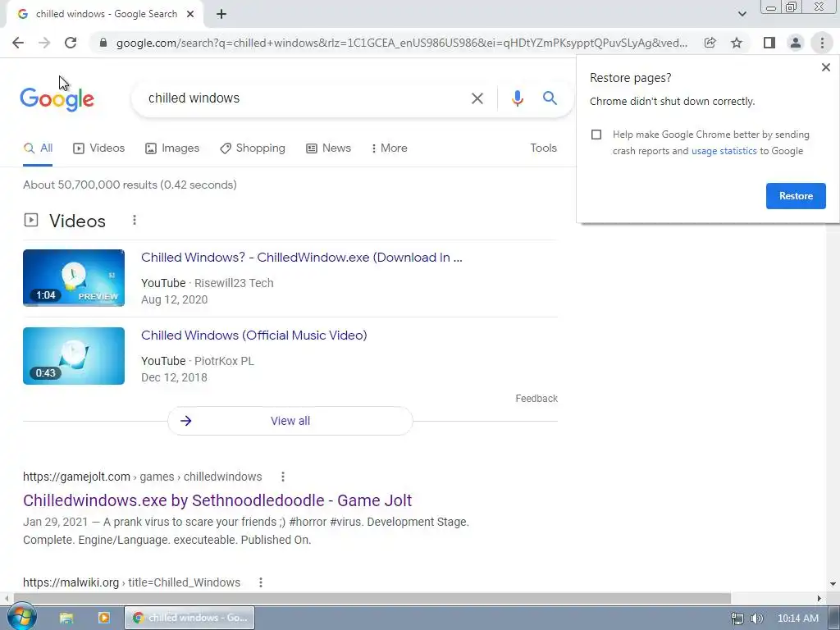
Task: Close the chilled windows Google Search tab
Action: click(x=190, y=15)
